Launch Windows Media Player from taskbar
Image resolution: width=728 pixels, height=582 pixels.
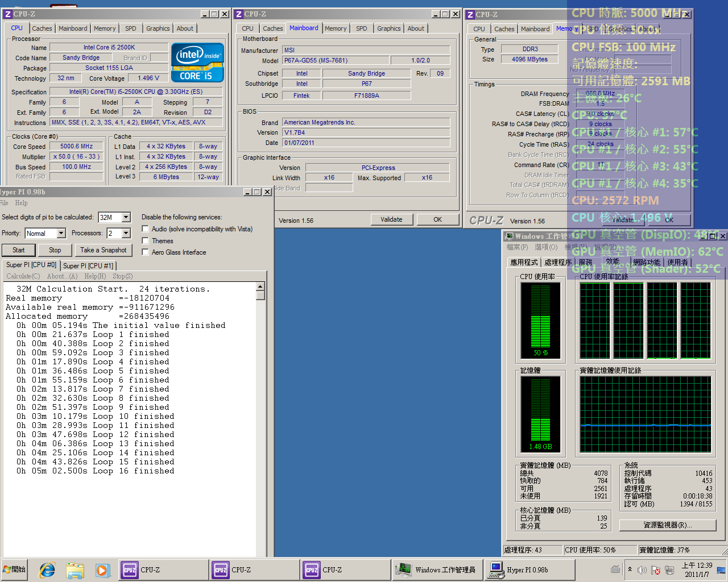(x=102, y=569)
